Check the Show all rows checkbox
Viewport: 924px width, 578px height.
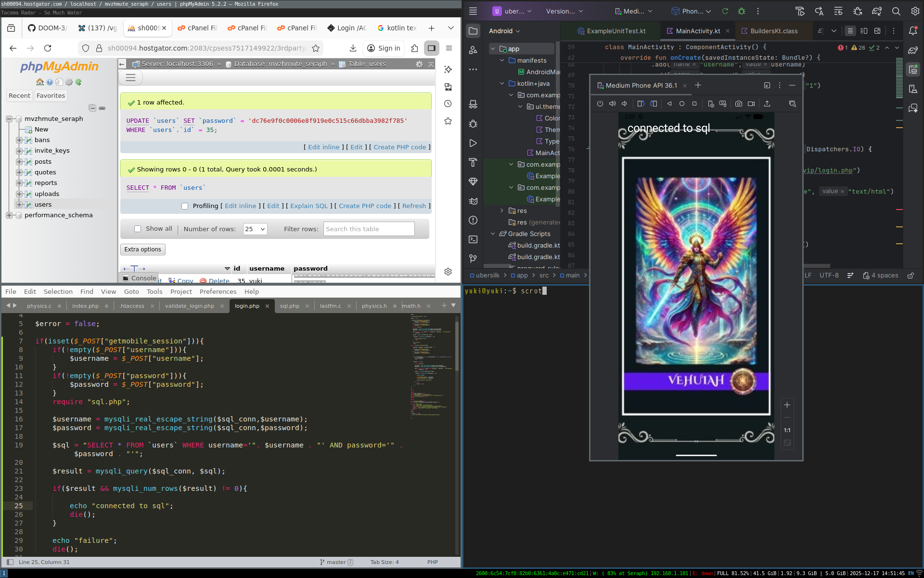point(138,229)
